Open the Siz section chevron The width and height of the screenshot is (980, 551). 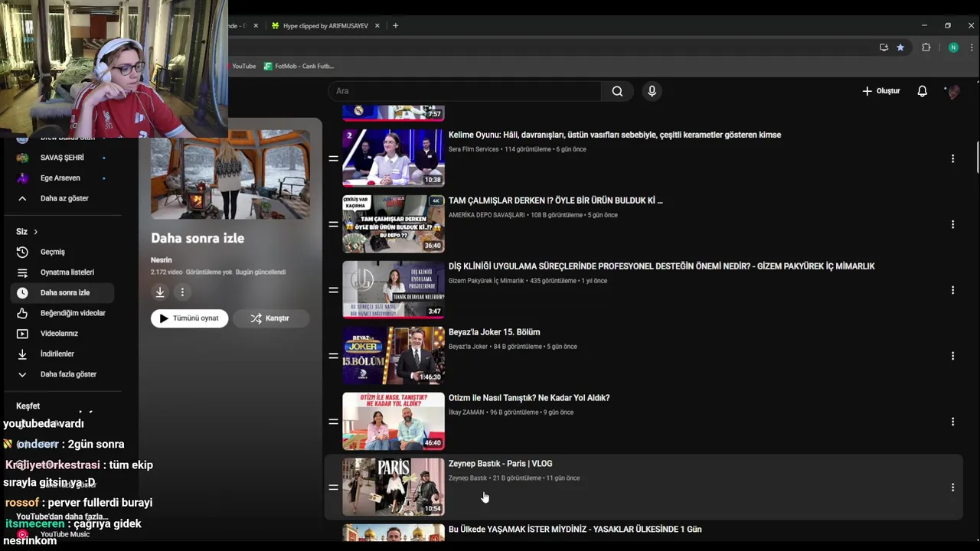(x=35, y=232)
